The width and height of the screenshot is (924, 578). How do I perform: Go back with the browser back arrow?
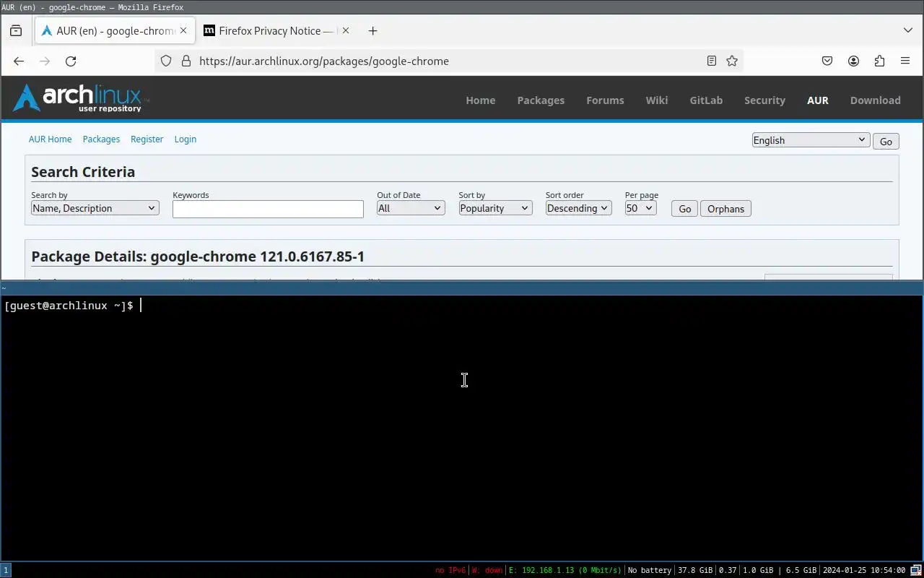click(x=19, y=61)
